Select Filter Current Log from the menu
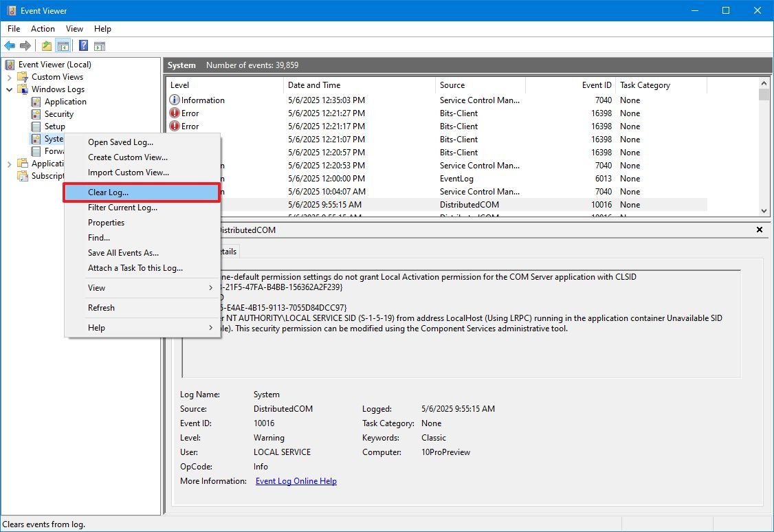The image size is (774, 532). (x=122, y=207)
